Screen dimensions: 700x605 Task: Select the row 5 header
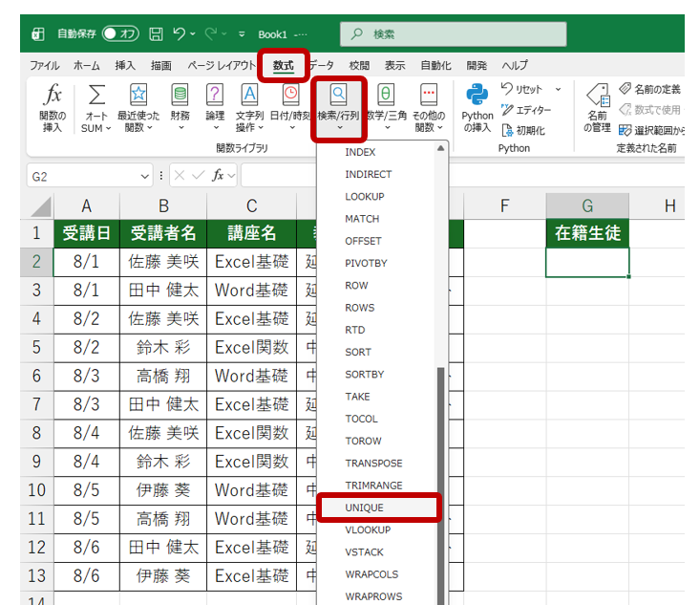(36, 348)
